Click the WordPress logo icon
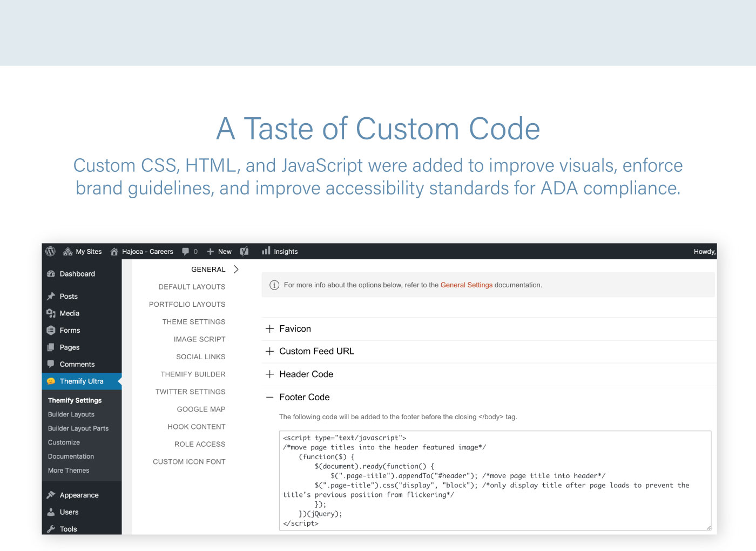 pos(51,251)
